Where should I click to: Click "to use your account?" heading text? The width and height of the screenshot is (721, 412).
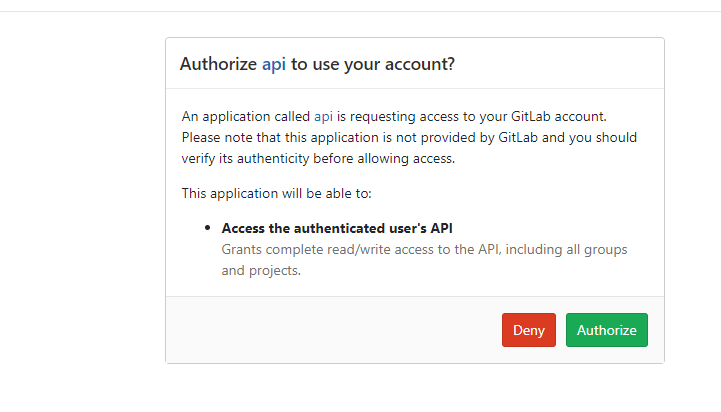click(373, 64)
